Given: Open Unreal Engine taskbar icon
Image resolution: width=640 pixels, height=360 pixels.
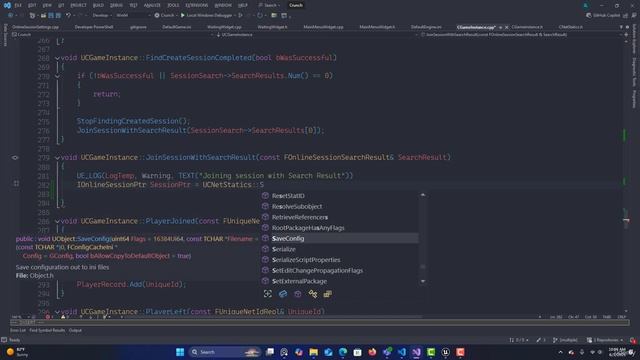Looking at the screenshot, I should coord(445,352).
